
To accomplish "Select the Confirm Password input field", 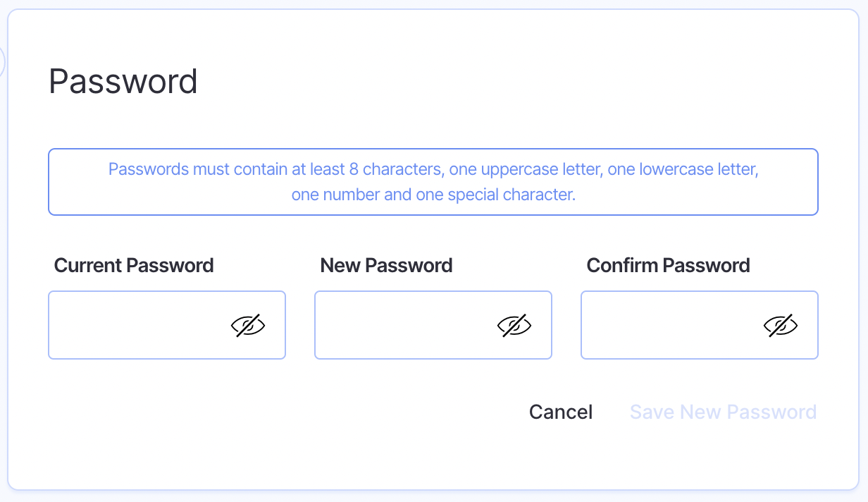I will 670,325.
